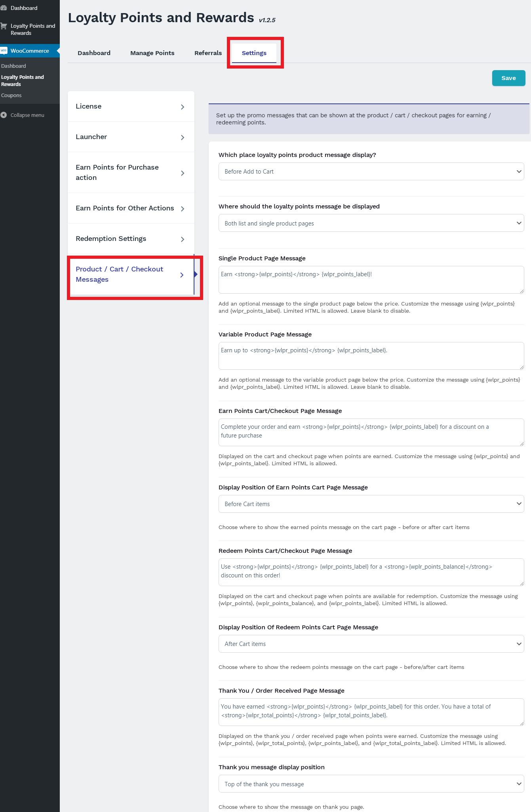Click into the Single Product Page Message field
Image resolution: width=531 pixels, height=812 pixels.
coord(371,280)
